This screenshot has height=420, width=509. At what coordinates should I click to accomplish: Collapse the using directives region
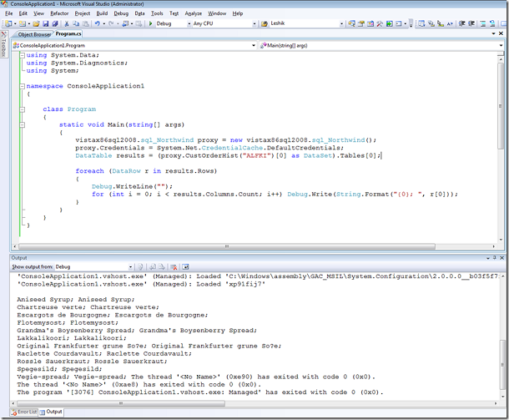pyautogui.click(x=22, y=55)
